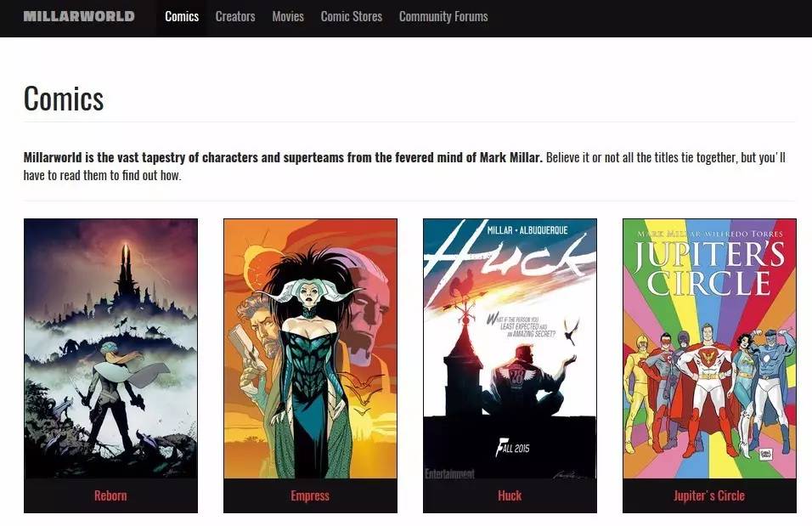This screenshot has width=812, height=526.
Task: Visit the Community Forums link
Action: pos(443,17)
